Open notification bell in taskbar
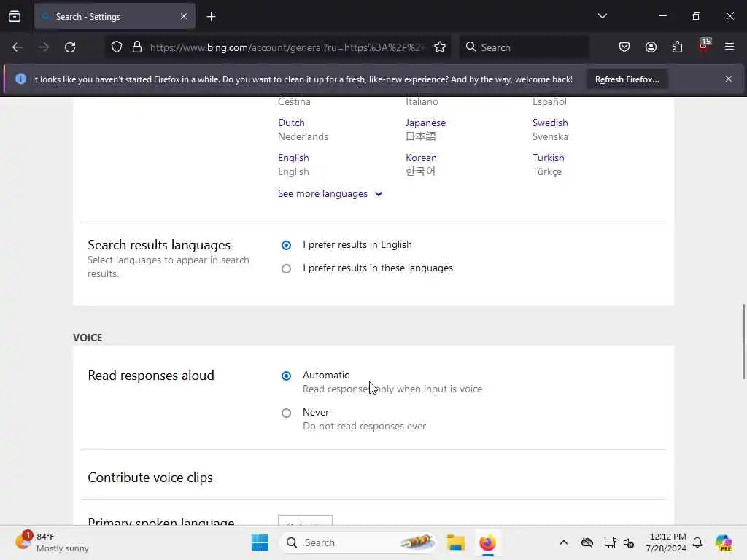747x560 pixels. [x=697, y=542]
